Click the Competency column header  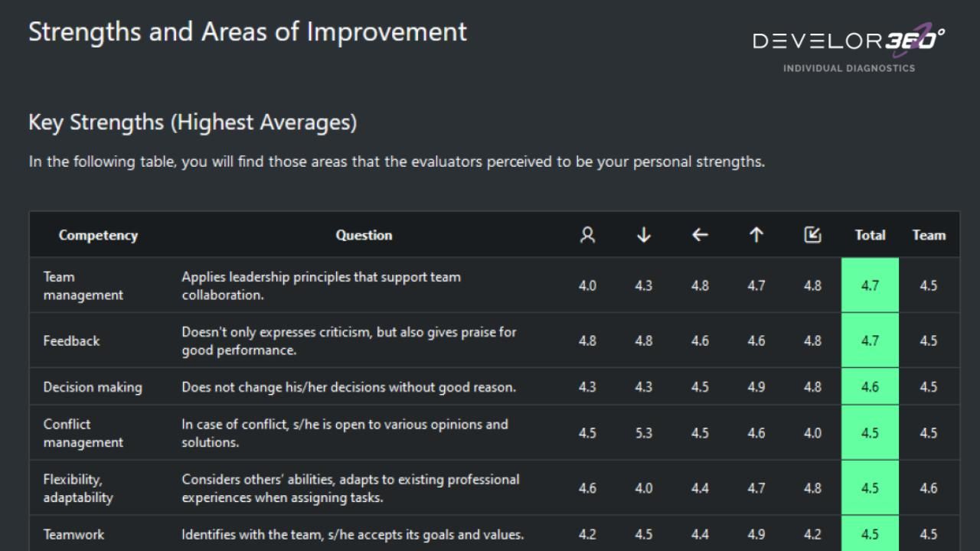[x=98, y=236]
